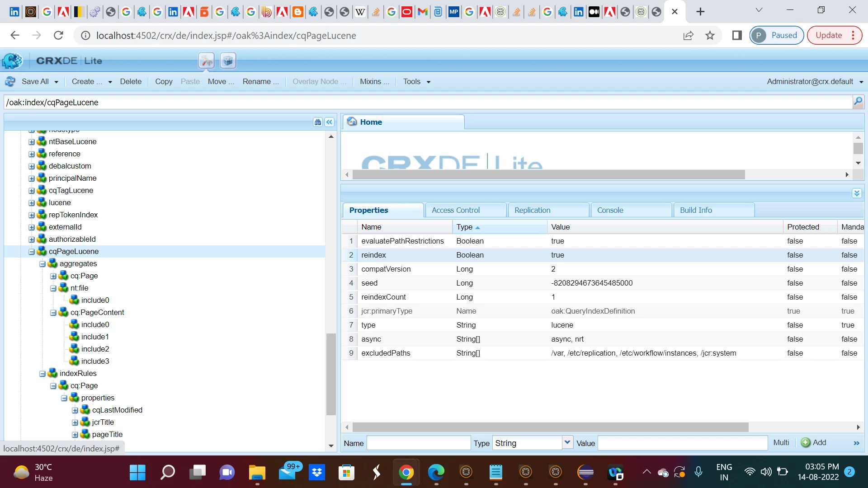The image size is (868, 488).
Task: Expand the cqLastModified tree node
Action: click(x=75, y=410)
